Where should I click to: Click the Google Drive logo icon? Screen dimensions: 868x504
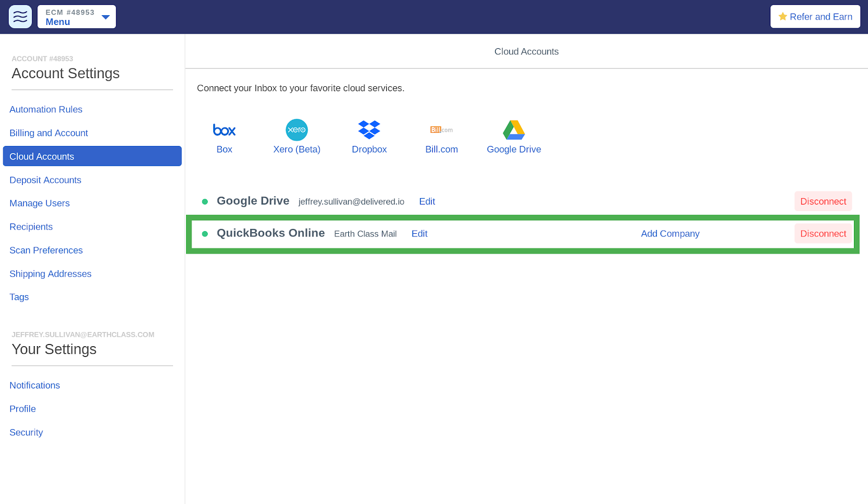[514, 130]
